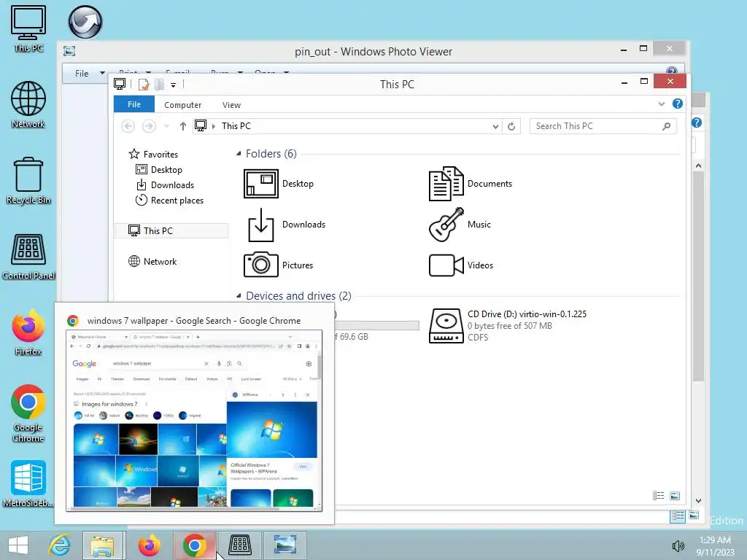Click the This PC address breadcrumb text
The height and width of the screenshot is (560, 747).
click(236, 126)
